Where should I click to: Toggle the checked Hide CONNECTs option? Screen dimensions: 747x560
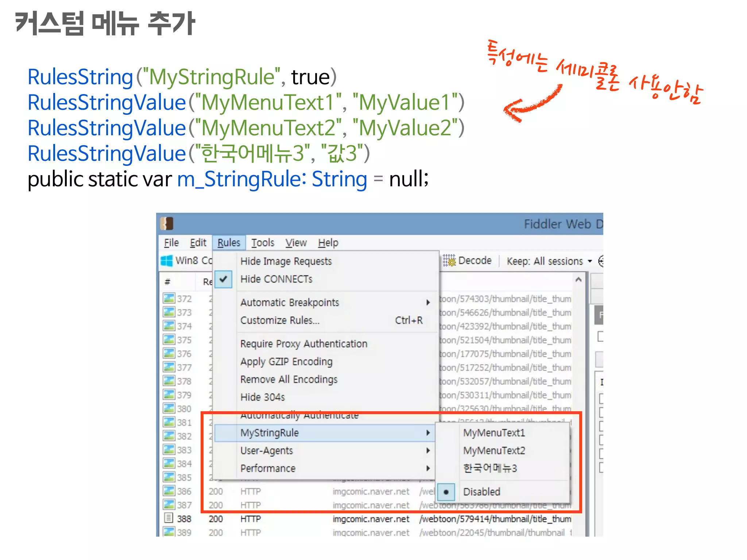point(276,279)
